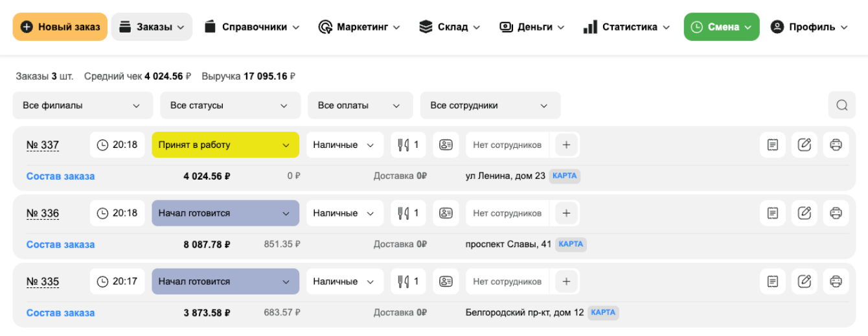This screenshot has height=336, width=868.
Task: Click the total 3 873.58 ₽
Action: (207, 313)
